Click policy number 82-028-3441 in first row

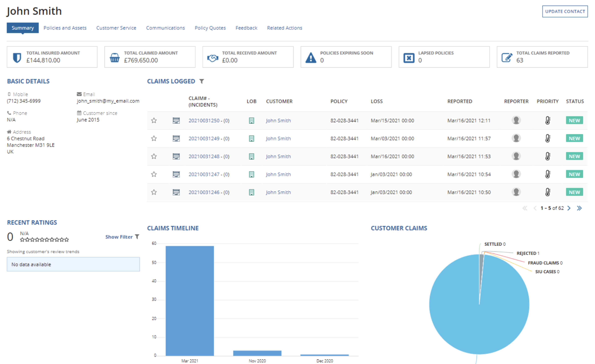pos(344,120)
